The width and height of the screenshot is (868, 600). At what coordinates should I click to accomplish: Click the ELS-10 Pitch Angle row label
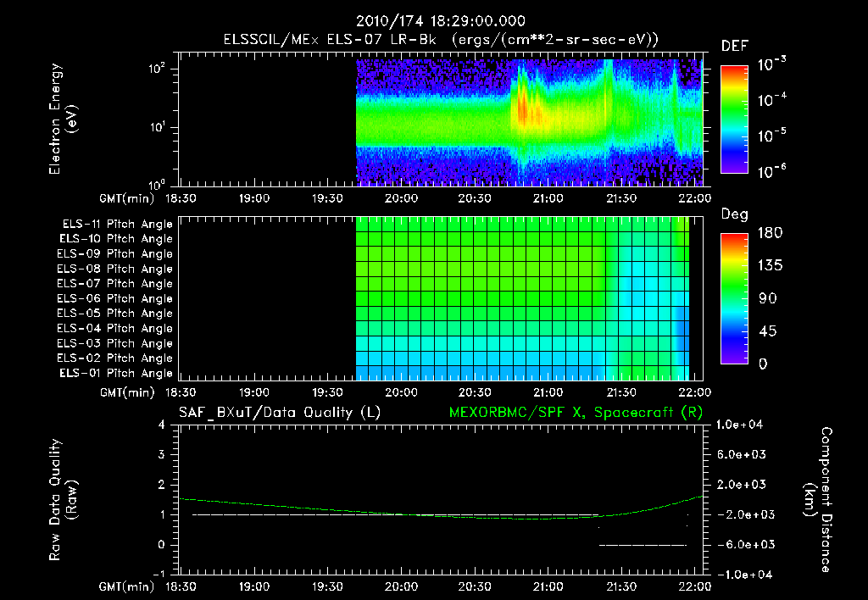pyautogui.click(x=116, y=239)
